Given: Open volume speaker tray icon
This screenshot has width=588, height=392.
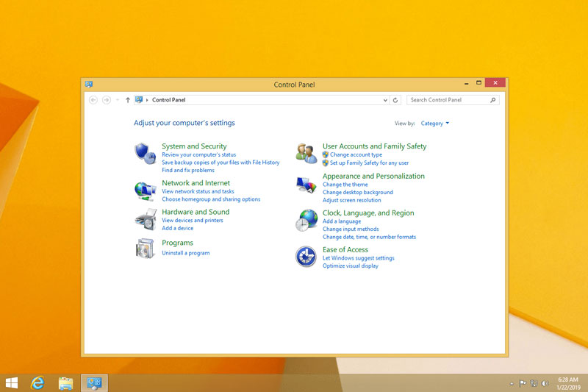Looking at the screenshot, I should click(545, 383).
